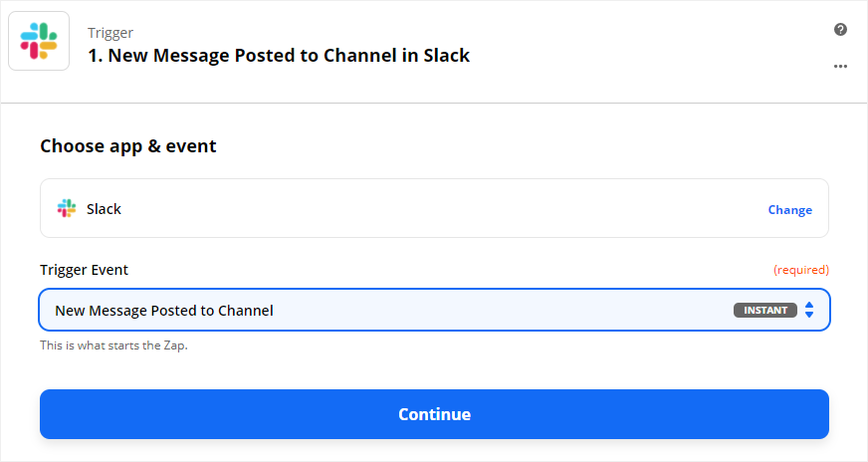Rename step via title '1. New Message Posted'
This screenshot has width=868, height=462.
pyautogui.click(x=279, y=56)
